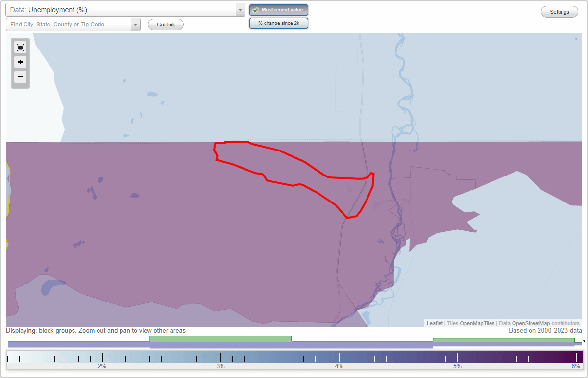The image size is (588, 378).
Task: Open the OpenMapTiles attribution link
Action: pos(477,323)
